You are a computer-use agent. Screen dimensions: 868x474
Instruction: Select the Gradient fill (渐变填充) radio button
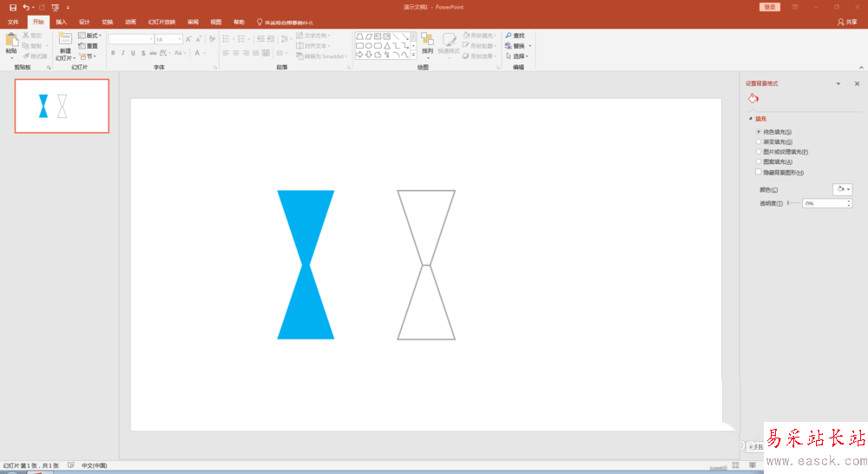pyautogui.click(x=759, y=142)
